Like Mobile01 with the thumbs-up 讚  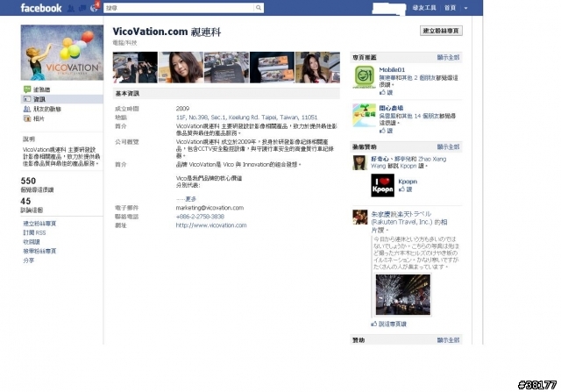[x=386, y=92]
